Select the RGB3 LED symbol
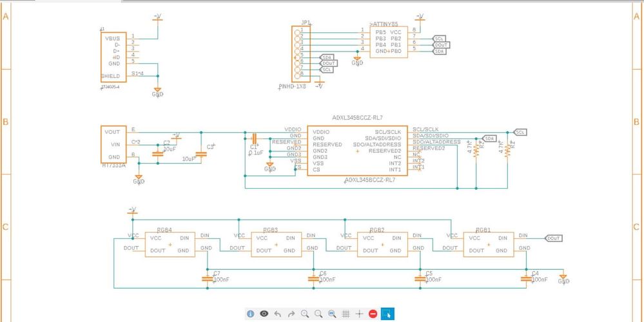644x322 pixels. coord(276,245)
